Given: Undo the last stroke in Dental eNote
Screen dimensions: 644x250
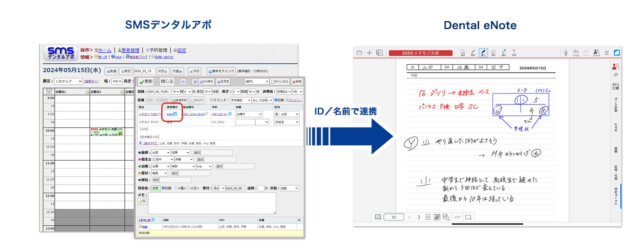Looking at the screenshot, I should point(576,53).
